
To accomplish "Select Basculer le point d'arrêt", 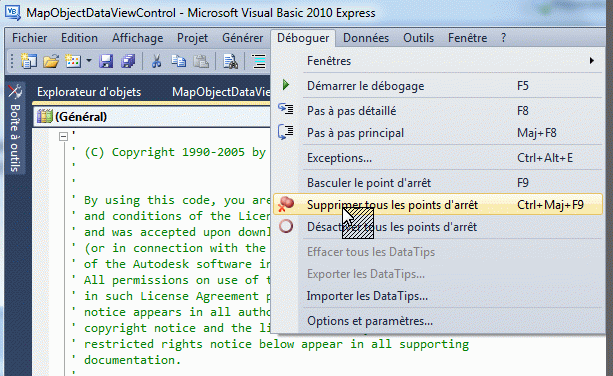I will 438,183.
